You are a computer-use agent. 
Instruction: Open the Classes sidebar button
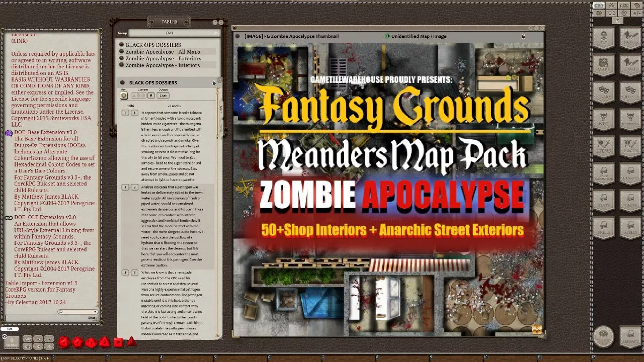point(629,174)
